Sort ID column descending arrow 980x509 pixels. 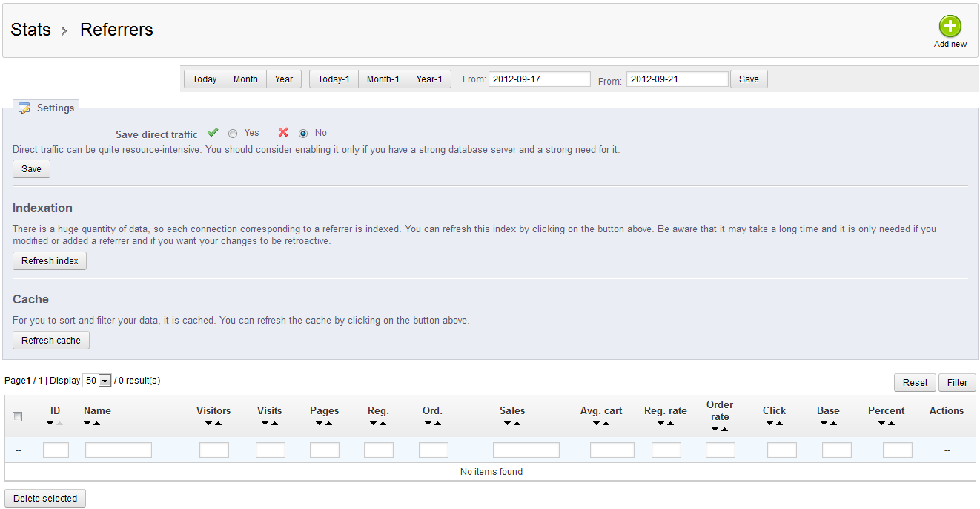coord(50,424)
